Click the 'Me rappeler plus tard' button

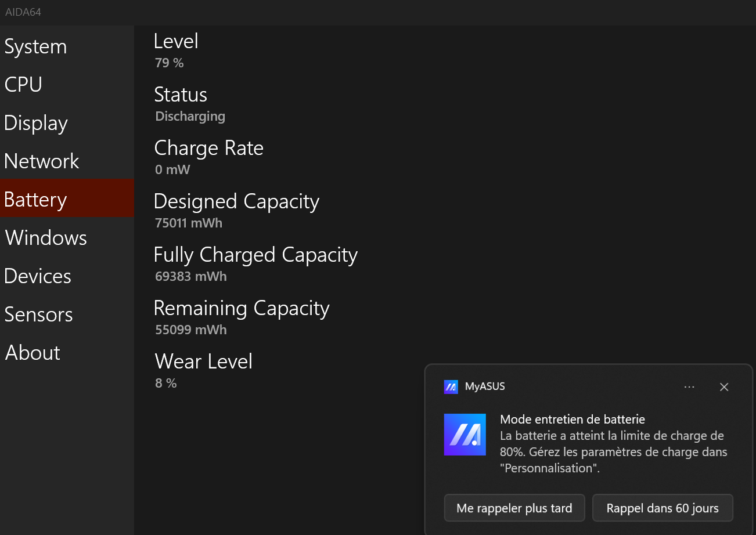[514, 508]
